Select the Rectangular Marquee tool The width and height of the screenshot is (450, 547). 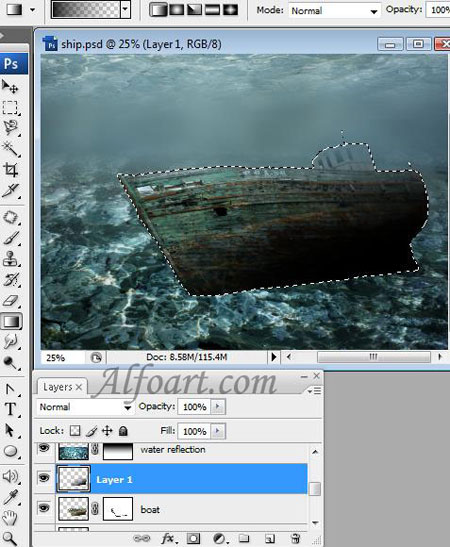(x=10, y=108)
